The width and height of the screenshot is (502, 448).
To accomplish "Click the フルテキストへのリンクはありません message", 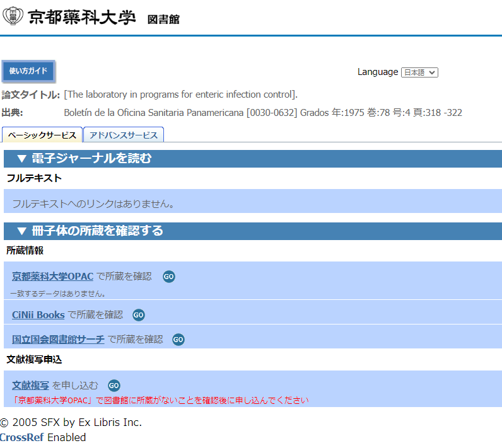I will [x=93, y=204].
